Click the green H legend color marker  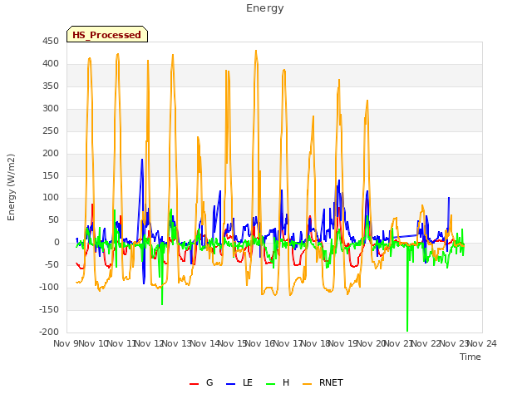click(271, 384)
